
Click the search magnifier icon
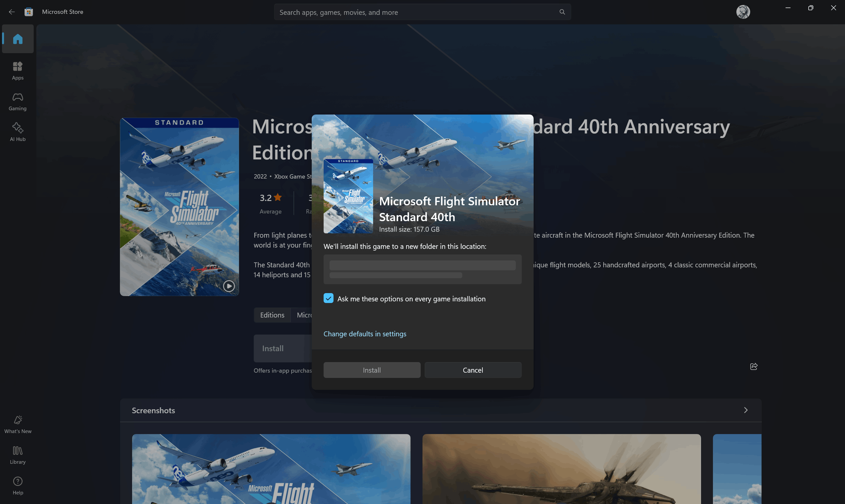pyautogui.click(x=562, y=12)
